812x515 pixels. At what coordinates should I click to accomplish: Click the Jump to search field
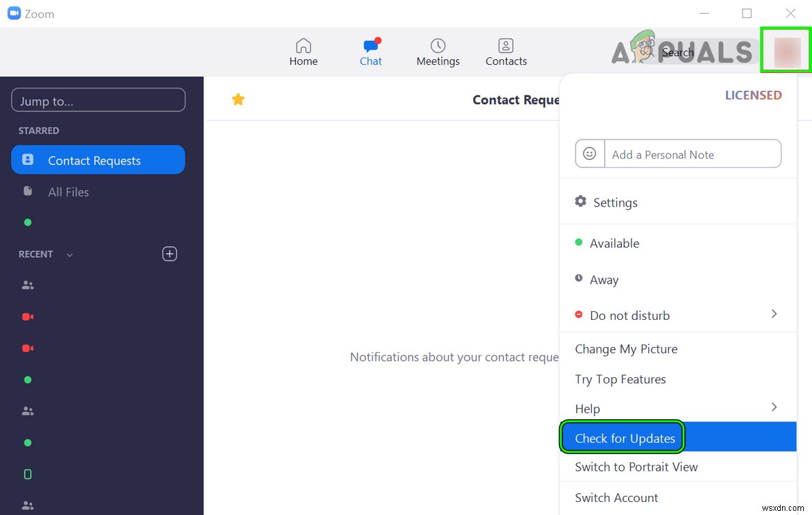98,101
